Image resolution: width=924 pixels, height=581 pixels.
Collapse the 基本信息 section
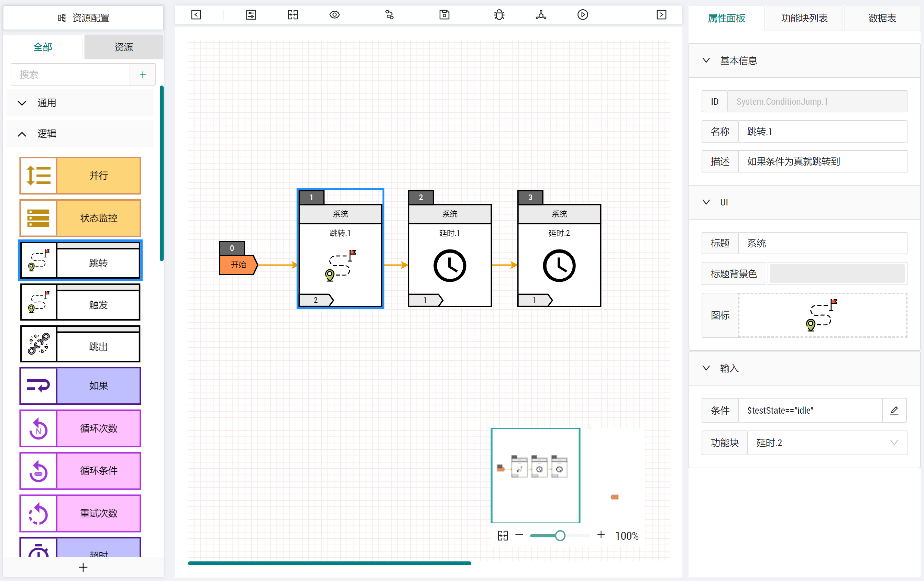(x=804, y=60)
